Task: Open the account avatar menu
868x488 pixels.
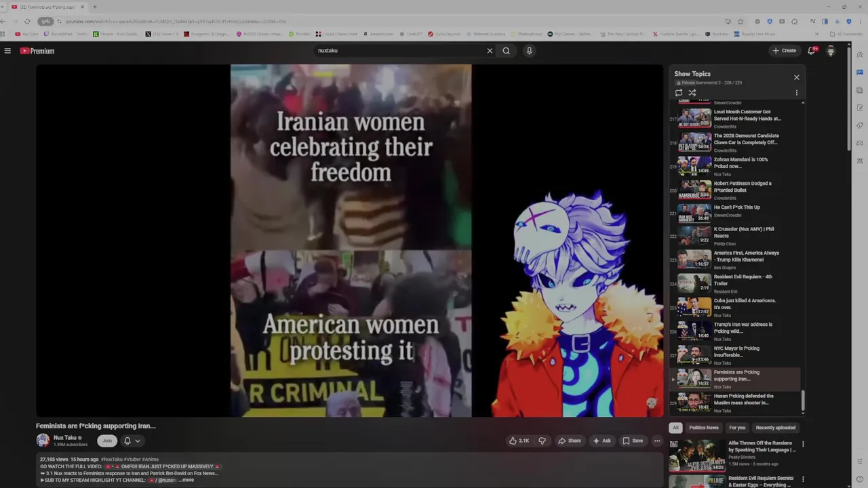Action: tap(831, 51)
